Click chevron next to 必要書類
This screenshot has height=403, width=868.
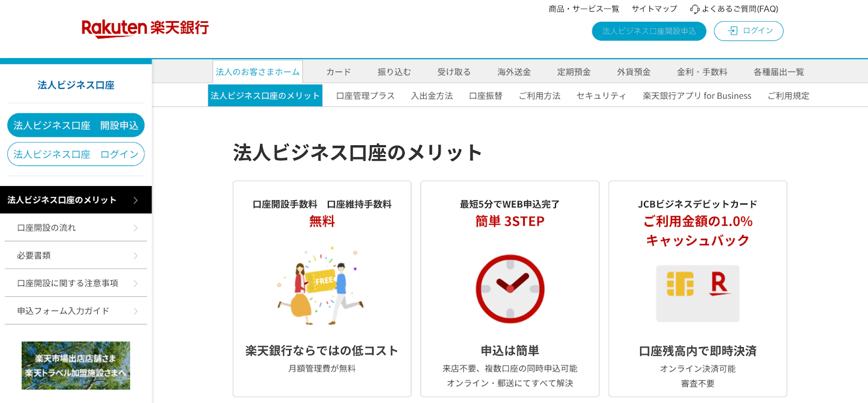(x=136, y=256)
